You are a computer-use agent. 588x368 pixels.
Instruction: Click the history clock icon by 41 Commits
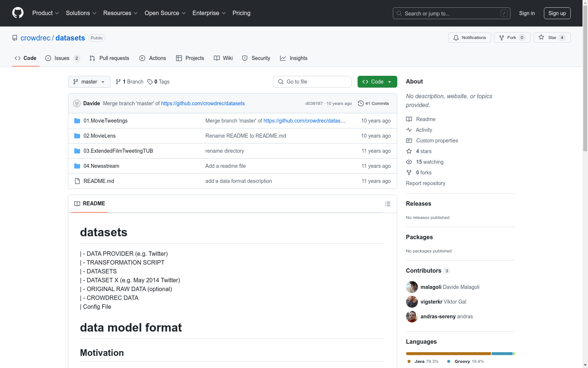(x=361, y=103)
